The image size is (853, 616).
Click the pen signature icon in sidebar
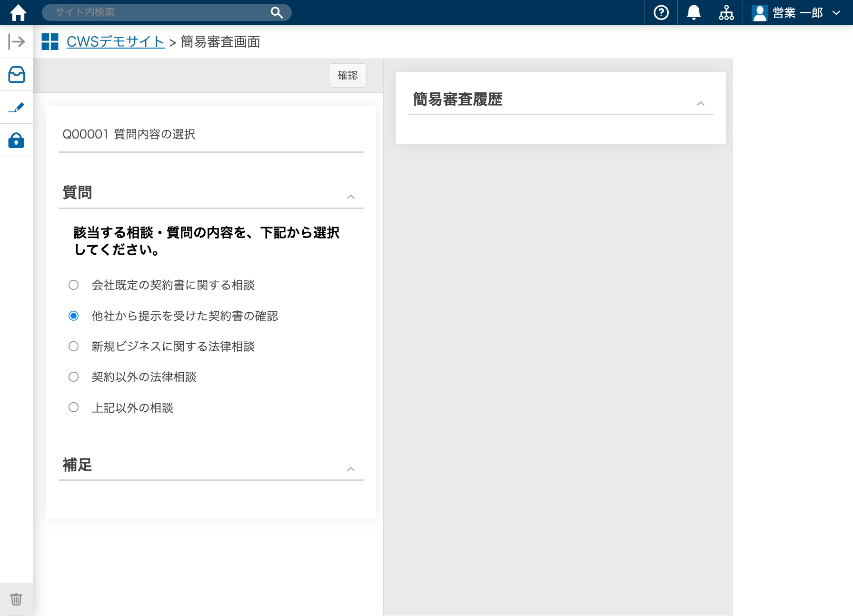[17, 108]
